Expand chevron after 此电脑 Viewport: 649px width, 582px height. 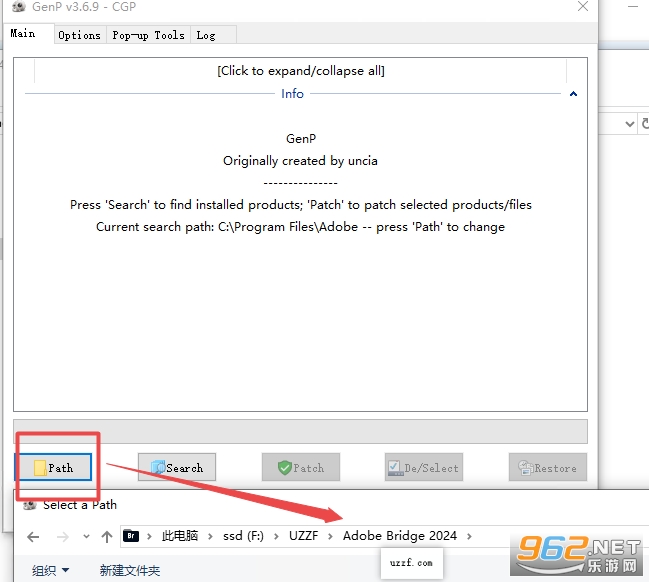[x=210, y=536]
